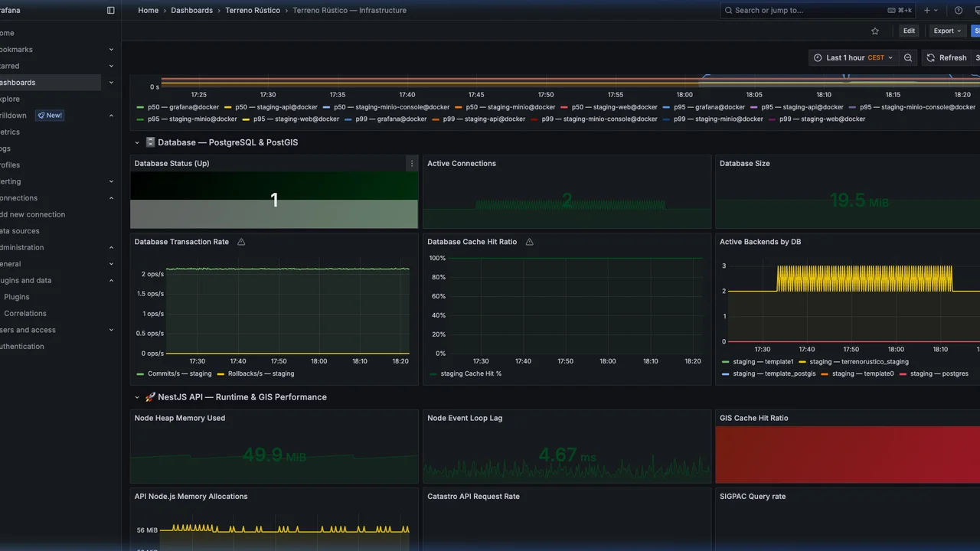Click Active Backends by DB panel title
The image size is (980, 551).
point(760,242)
